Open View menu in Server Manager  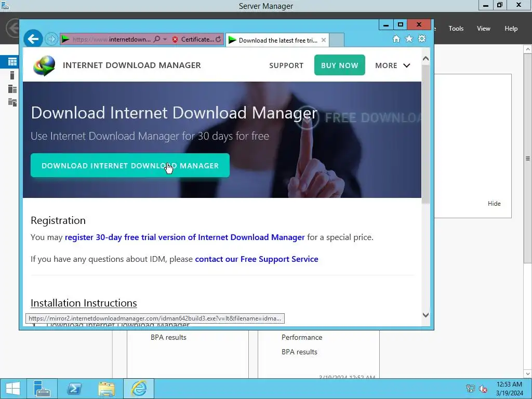coord(483,29)
